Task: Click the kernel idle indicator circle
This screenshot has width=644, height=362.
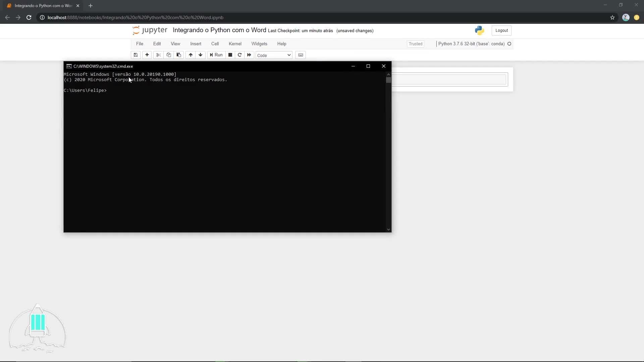Action: coord(509,44)
